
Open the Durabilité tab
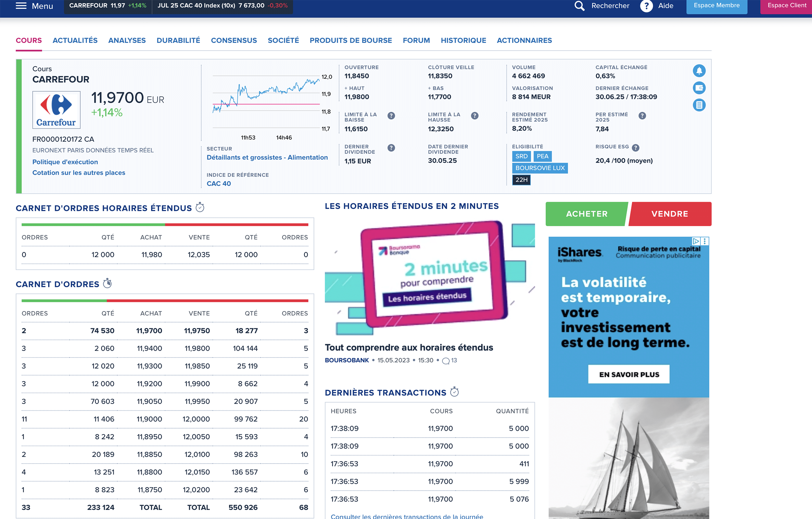178,40
